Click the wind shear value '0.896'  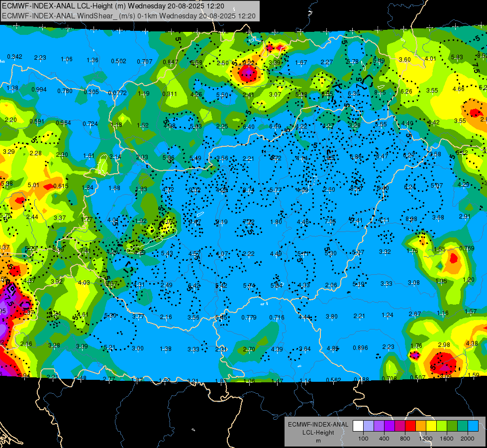[x=360, y=348]
